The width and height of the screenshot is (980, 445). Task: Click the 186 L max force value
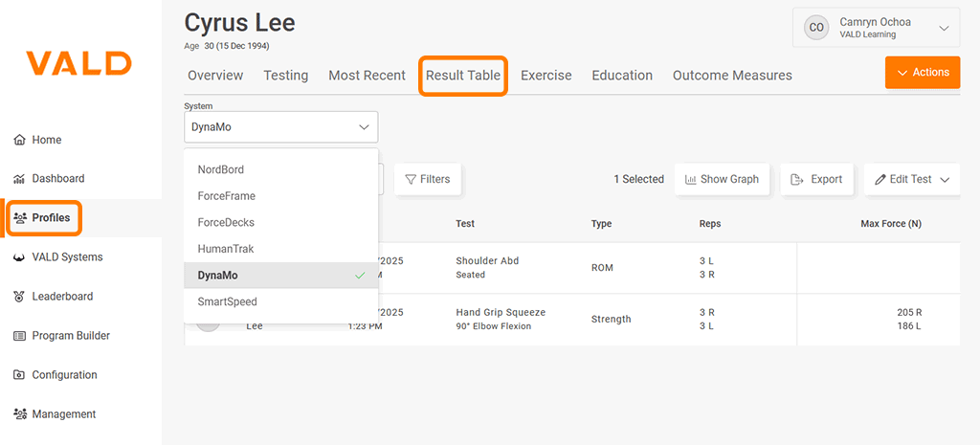909,325
